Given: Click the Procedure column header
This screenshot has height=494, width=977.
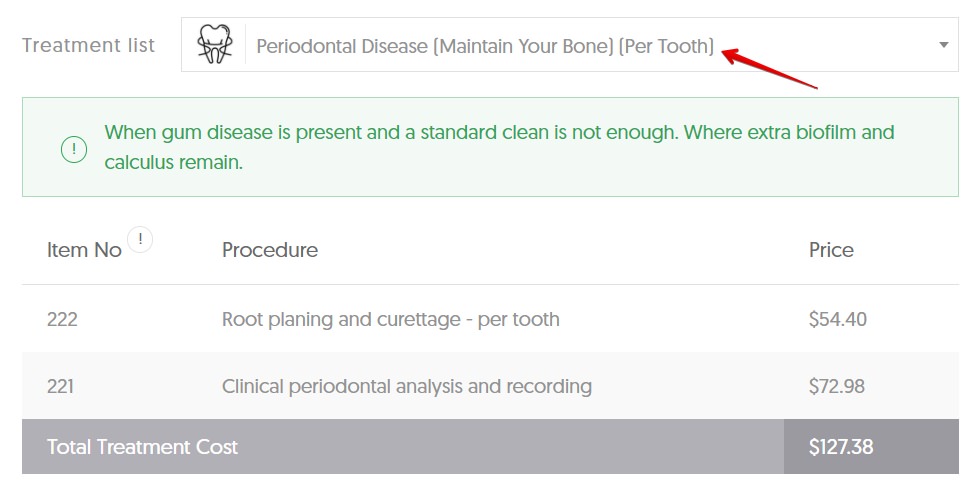Looking at the screenshot, I should [270, 250].
